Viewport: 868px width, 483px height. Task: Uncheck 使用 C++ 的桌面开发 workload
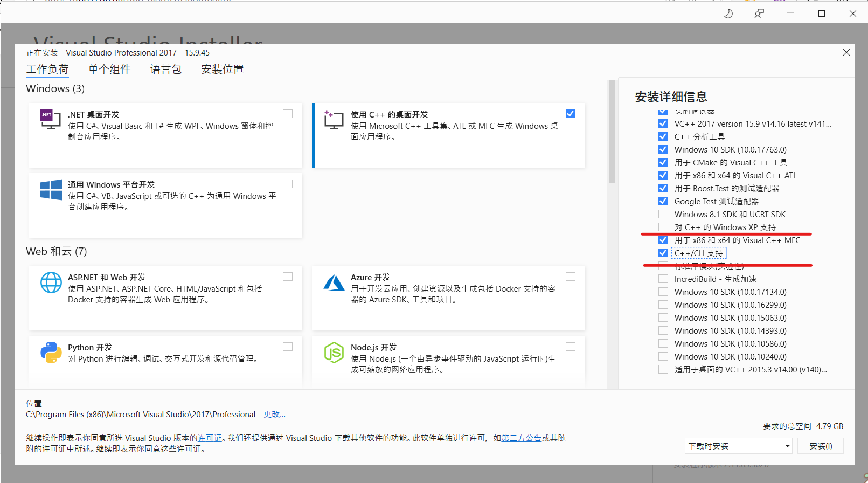[x=571, y=114]
